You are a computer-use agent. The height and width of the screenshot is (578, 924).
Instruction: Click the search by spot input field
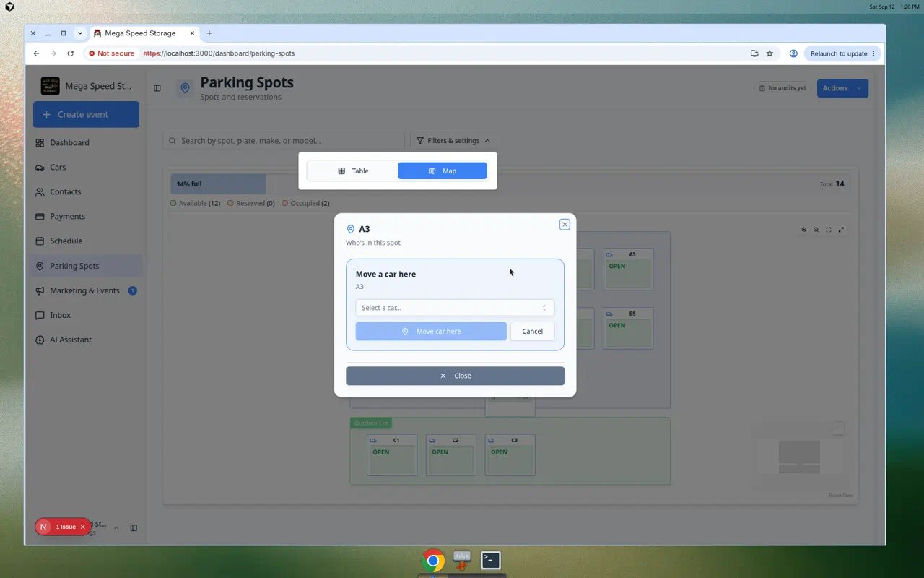click(284, 141)
